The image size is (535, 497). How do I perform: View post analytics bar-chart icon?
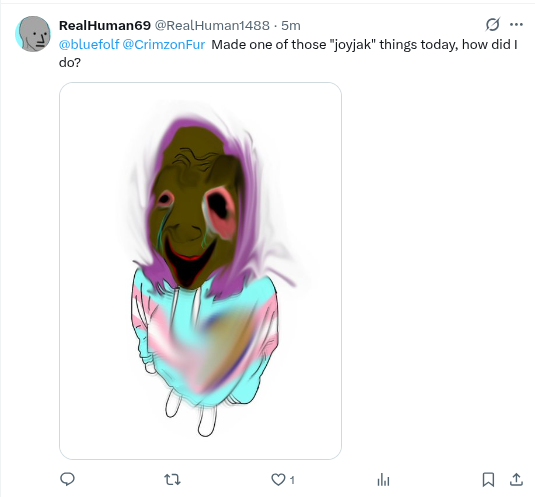tap(384, 480)
